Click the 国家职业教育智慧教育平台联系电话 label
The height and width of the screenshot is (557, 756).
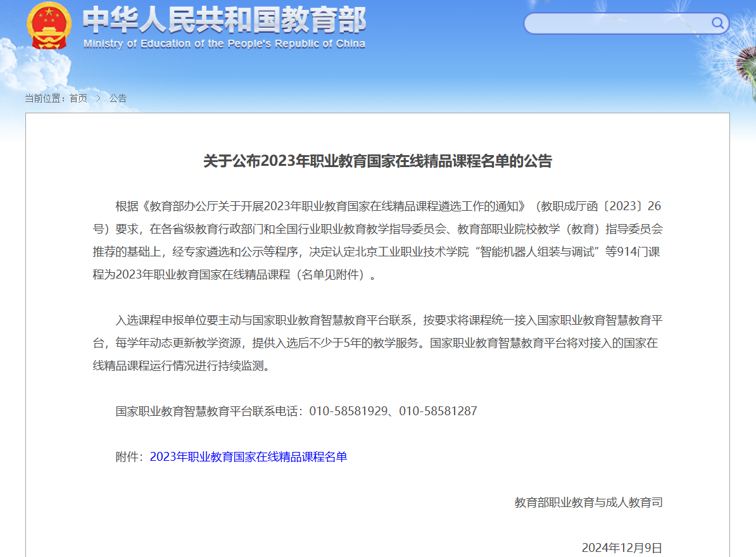209,411
